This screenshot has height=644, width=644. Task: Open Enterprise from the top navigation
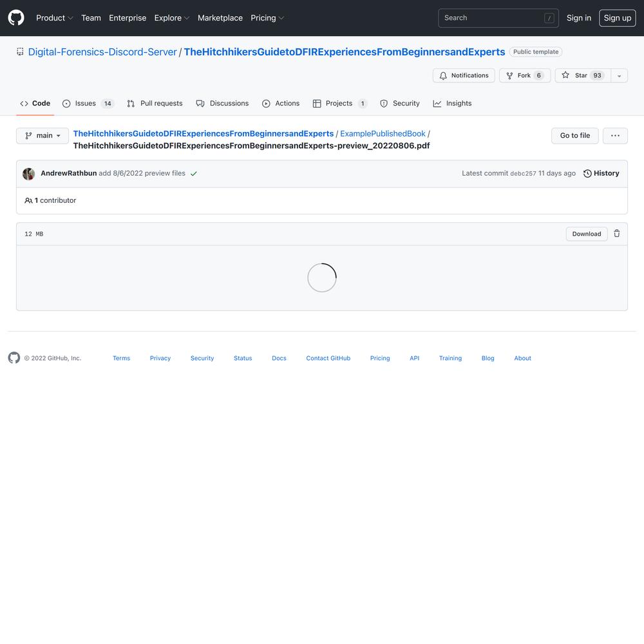pyautogui.click(x=128, y=18)
